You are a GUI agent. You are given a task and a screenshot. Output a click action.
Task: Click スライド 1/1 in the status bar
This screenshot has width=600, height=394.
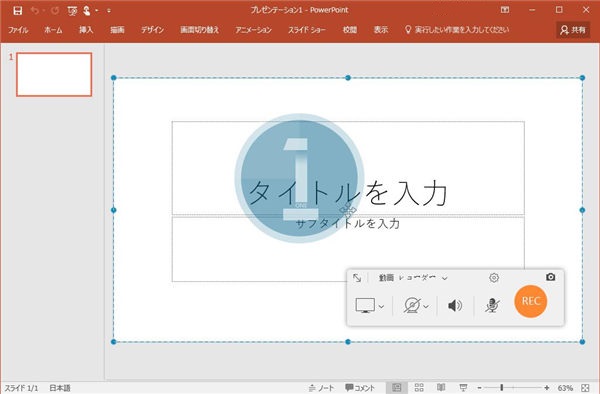(x=21, y=388)
